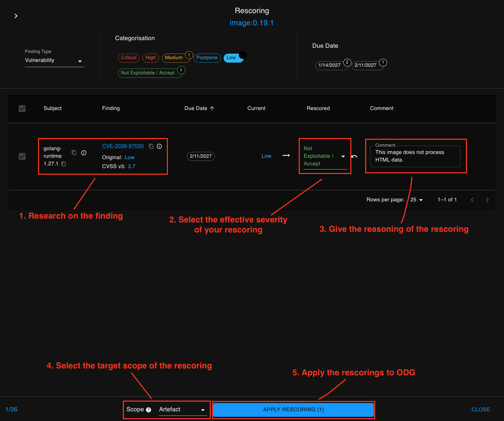Click the row's 2/11/2027 due date
Viewport: 504px width, 421px height.
201,156
